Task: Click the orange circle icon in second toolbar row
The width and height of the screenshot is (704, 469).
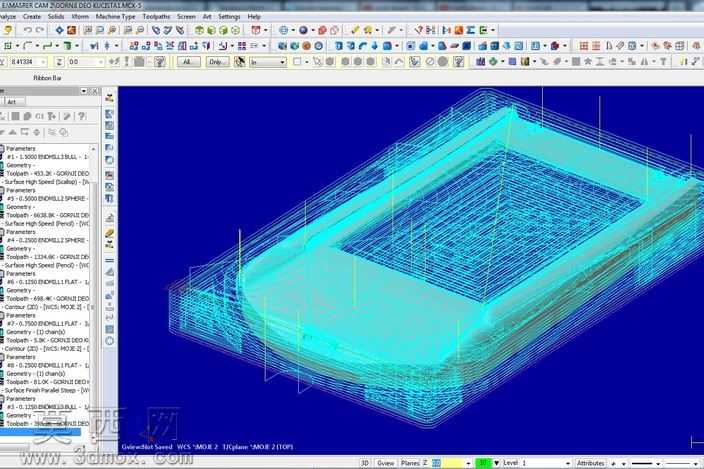Action: [307, 46]
